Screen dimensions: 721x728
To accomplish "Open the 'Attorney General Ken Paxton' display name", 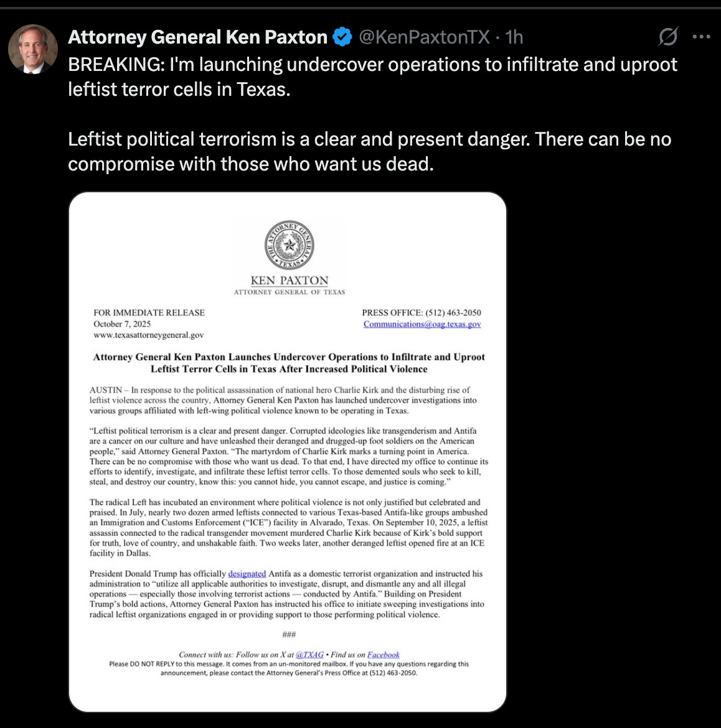I will point(197,37).
